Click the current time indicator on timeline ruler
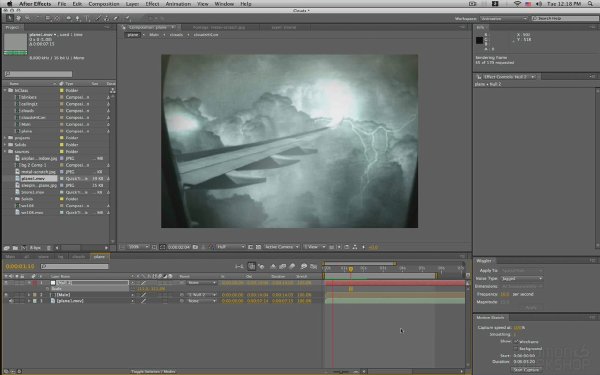This screenshot has width=600, height=375. click(351, 269)
